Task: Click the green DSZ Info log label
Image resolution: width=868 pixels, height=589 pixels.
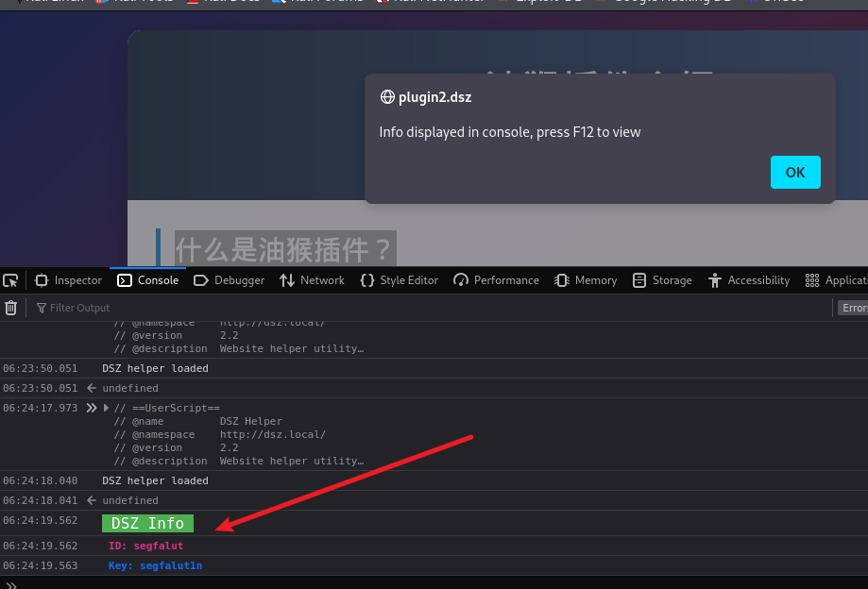Action: [x=147, y=524]
